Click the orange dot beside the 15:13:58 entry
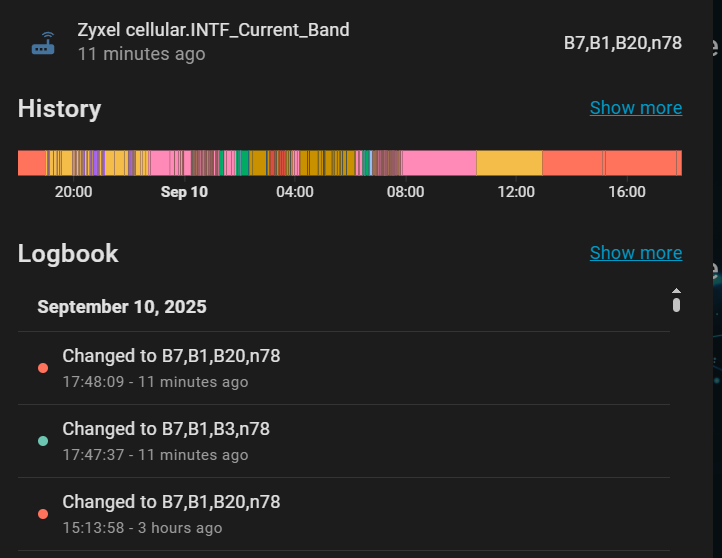The width and height of the screenshot is (722, 558). 43,514
